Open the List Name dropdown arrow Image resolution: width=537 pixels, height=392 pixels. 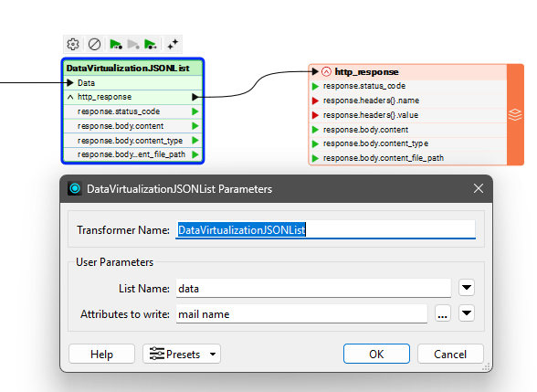(467, 288)
